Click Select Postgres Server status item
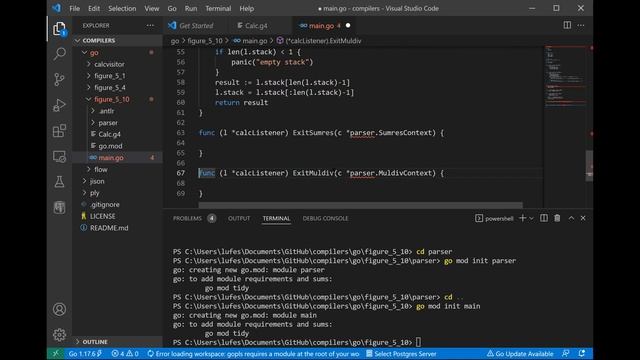Screen dimensions: 640x360 [x=401, y=353]
